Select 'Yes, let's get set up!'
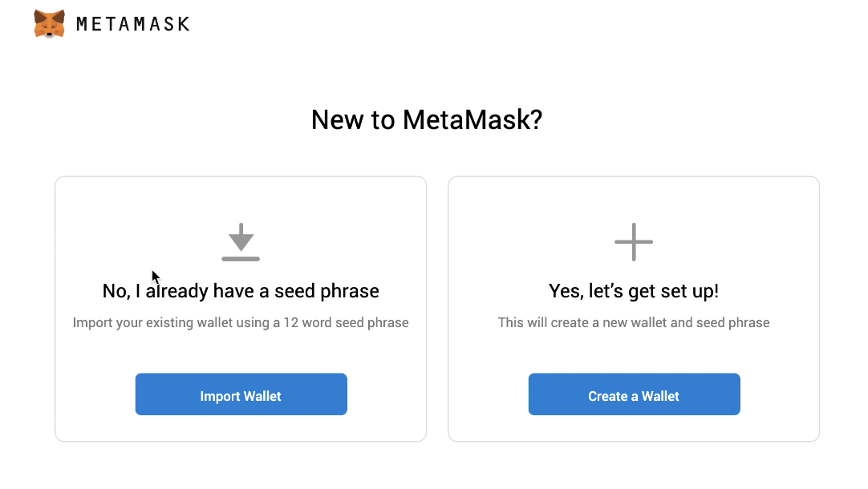 coord(634,291)
